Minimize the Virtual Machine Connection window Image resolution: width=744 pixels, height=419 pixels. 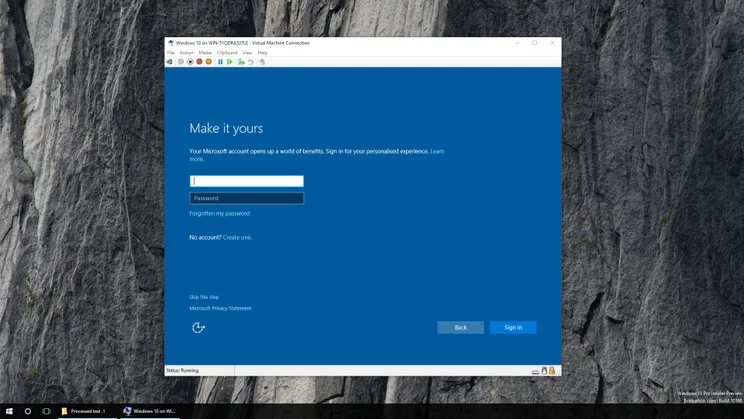pyautogui.click(x=517, y=43)
